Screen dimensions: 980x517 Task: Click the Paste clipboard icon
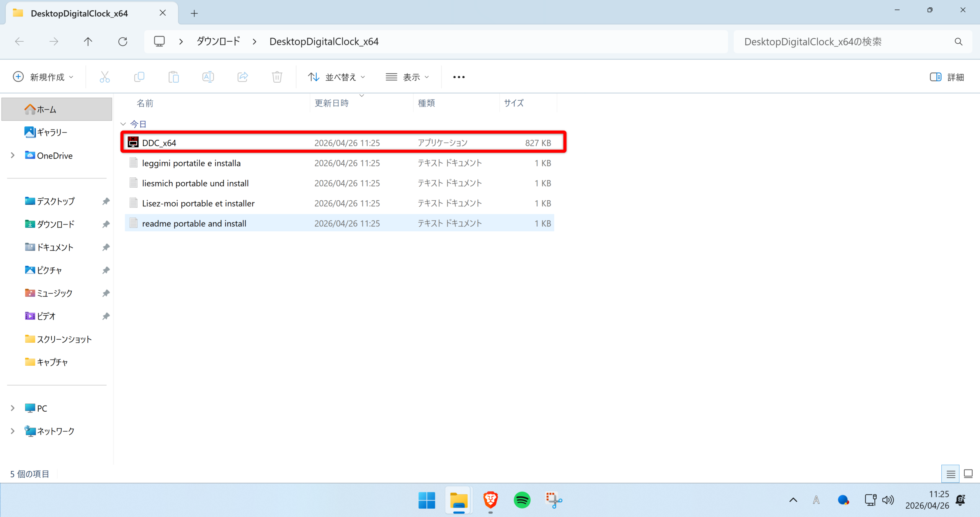[173, 77]
